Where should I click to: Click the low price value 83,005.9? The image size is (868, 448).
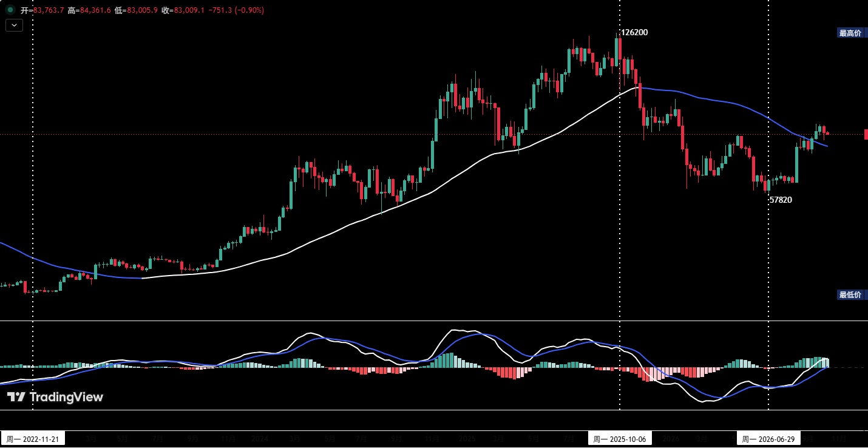pyautogui.click(x=142, y=10)
